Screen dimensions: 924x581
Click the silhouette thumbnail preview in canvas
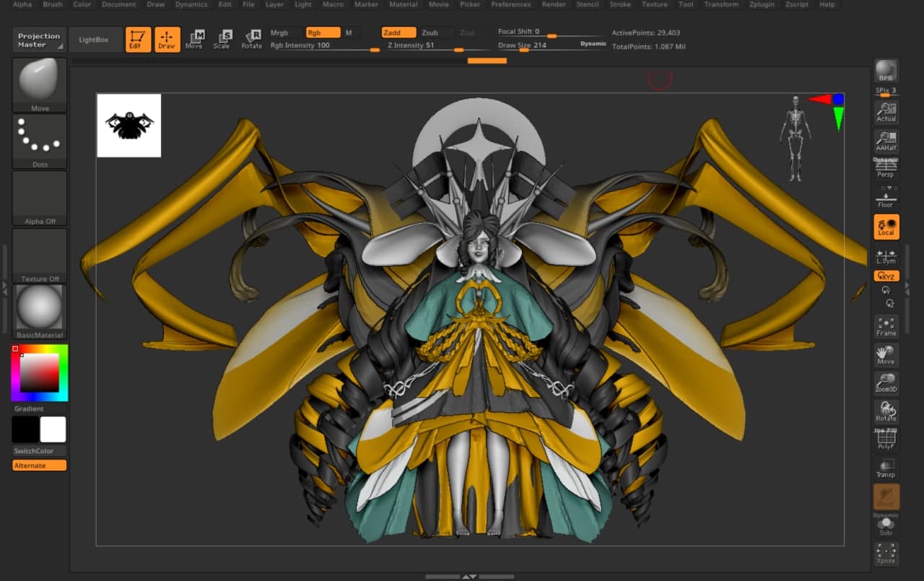(129, 126)
